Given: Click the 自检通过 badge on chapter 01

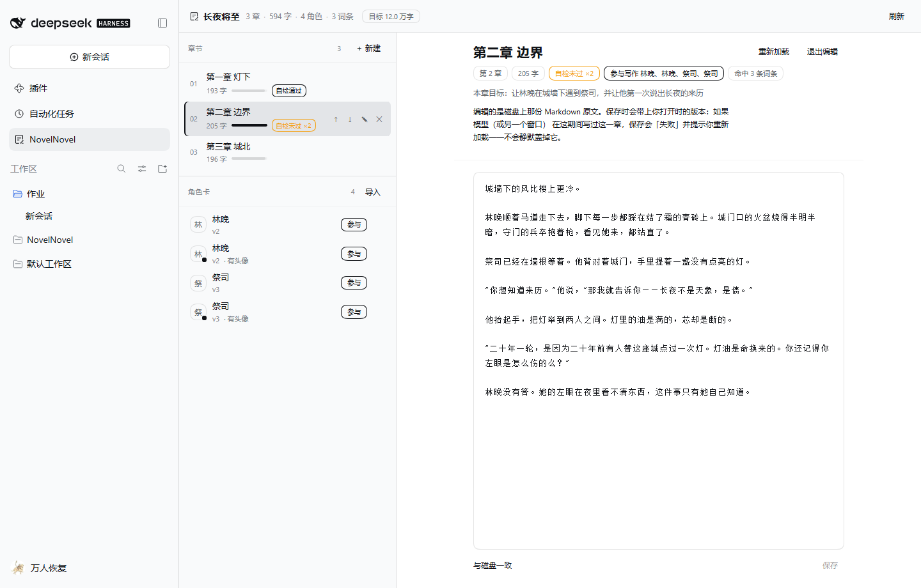Looking at the screenshot, I should click(x=289, y=91).
